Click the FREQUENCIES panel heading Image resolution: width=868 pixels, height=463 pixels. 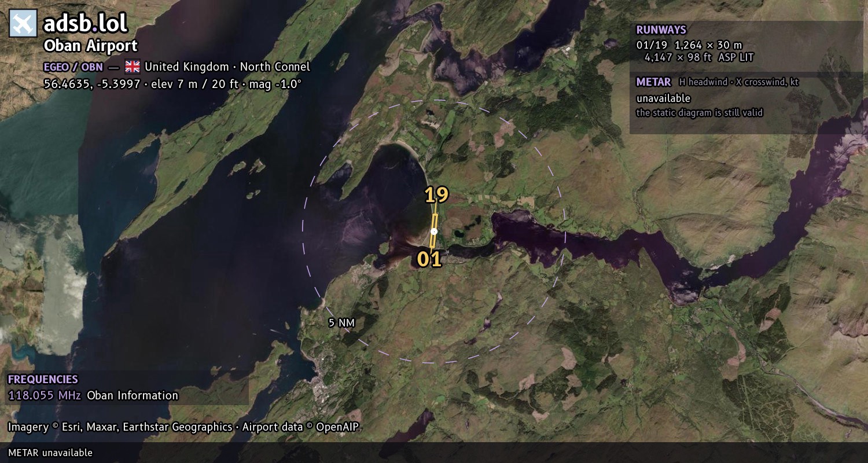pos(43,380)
